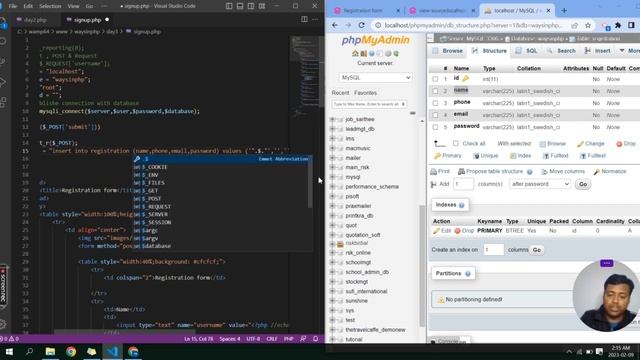Image resolution: width=640 pixels, height=360 pixels.
Task: Click the Chrome address bar
Action: pos(473,25)
